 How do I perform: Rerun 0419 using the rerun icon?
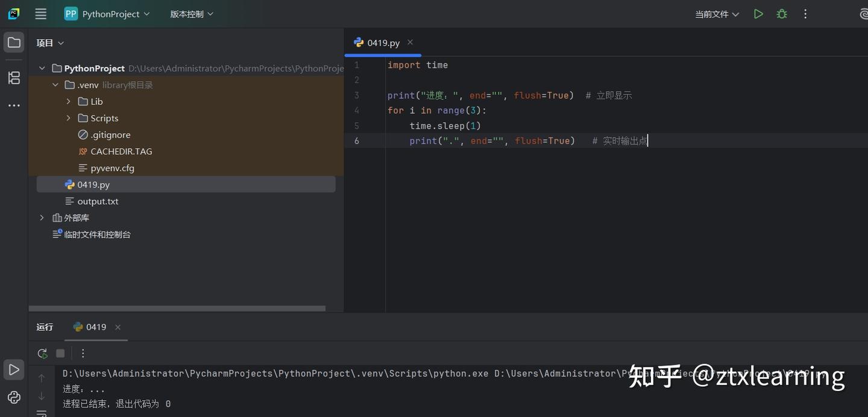pos(42,353)
